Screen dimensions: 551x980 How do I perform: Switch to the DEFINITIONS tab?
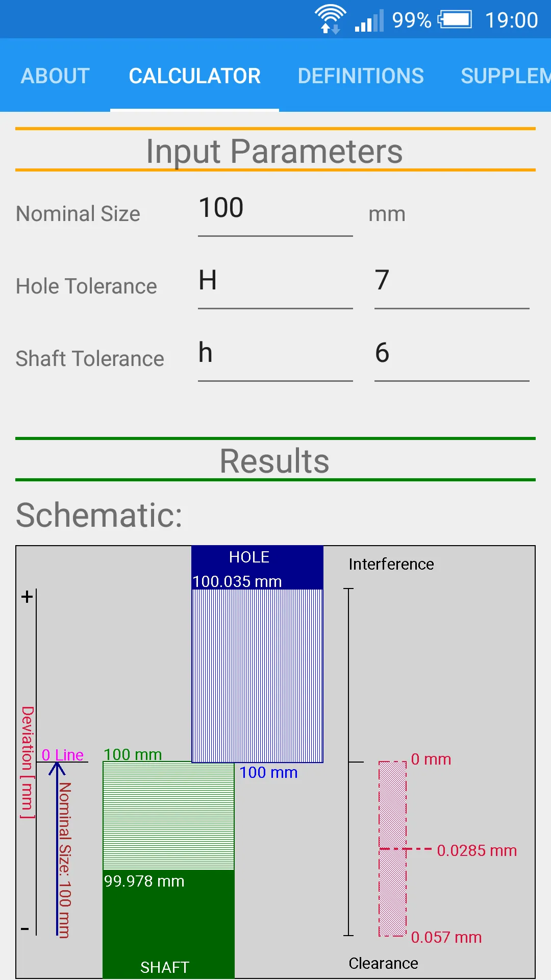361,76
